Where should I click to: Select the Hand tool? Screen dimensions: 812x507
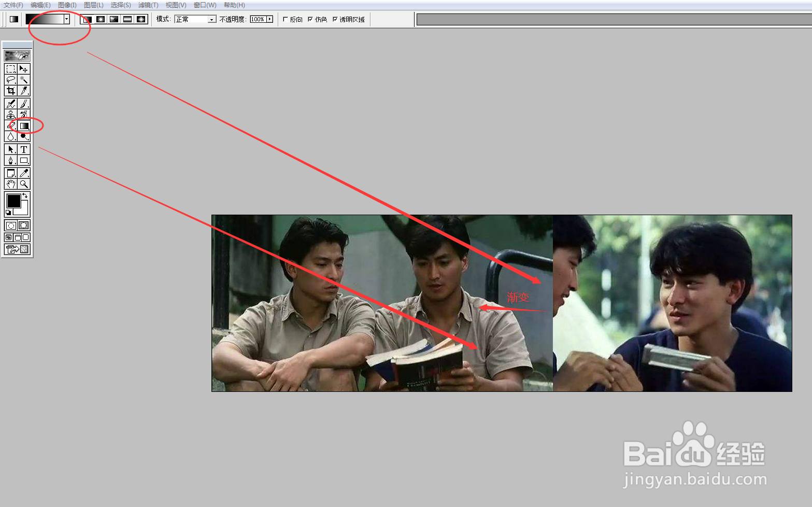(x=11, y=184)
